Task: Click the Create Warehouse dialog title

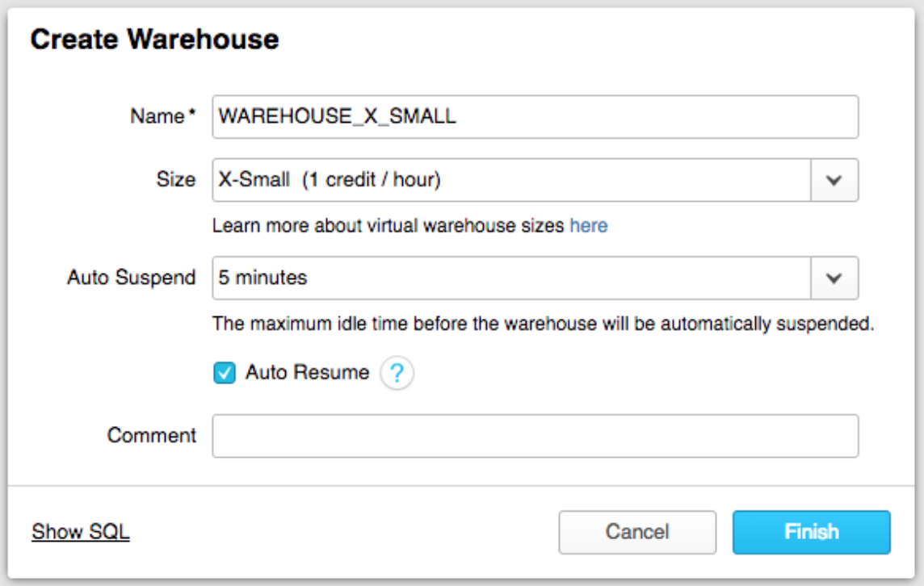Action: click(x=154, y=40)
